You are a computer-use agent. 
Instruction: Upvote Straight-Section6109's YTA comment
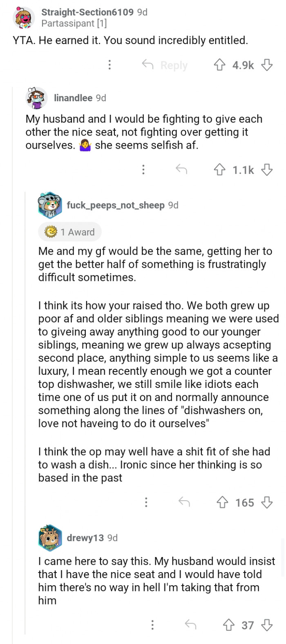(220, 65)
